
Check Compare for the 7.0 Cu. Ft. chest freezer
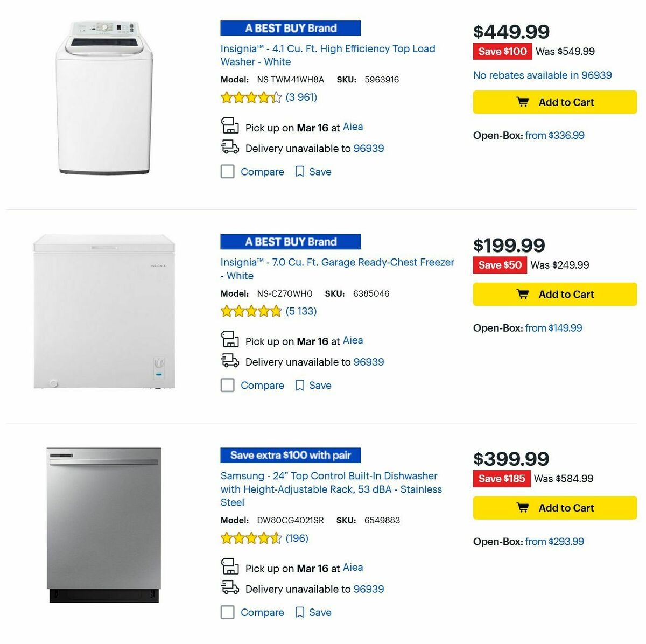coord(227,385)
